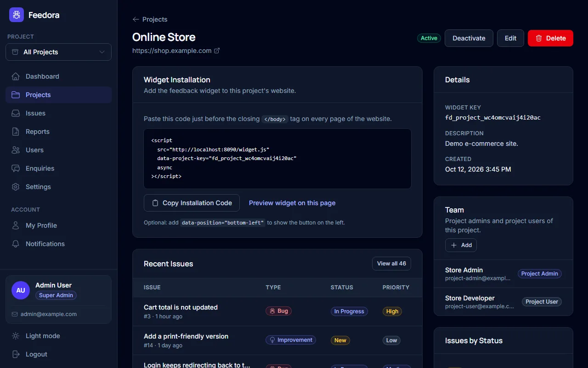The image size is (588, 368).
Task: Deactivate the Online Store project
Action: pyautogui.click(x=469, y=38)
